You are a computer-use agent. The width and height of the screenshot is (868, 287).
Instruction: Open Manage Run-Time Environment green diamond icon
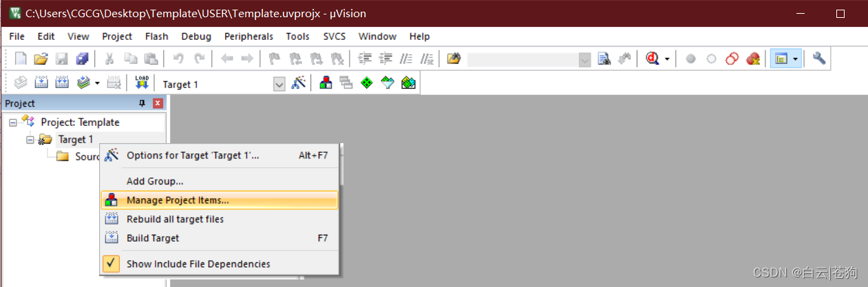[x=368, y=83]
